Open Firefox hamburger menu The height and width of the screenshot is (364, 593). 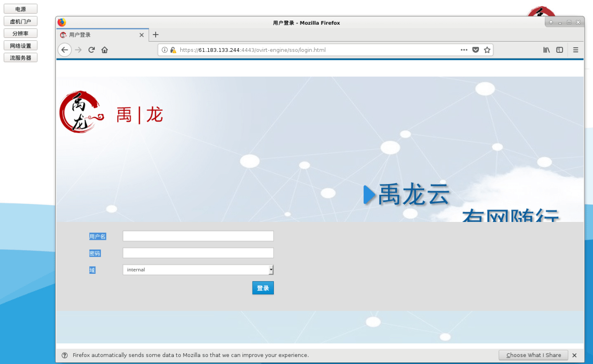coord(576,50)
